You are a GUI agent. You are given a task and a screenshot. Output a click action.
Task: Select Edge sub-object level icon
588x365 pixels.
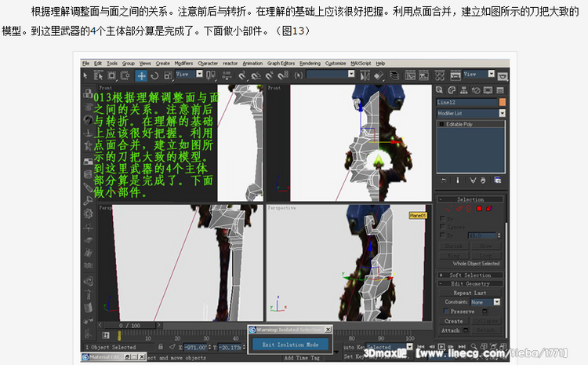pyautogui.click(x=459, y=209)
